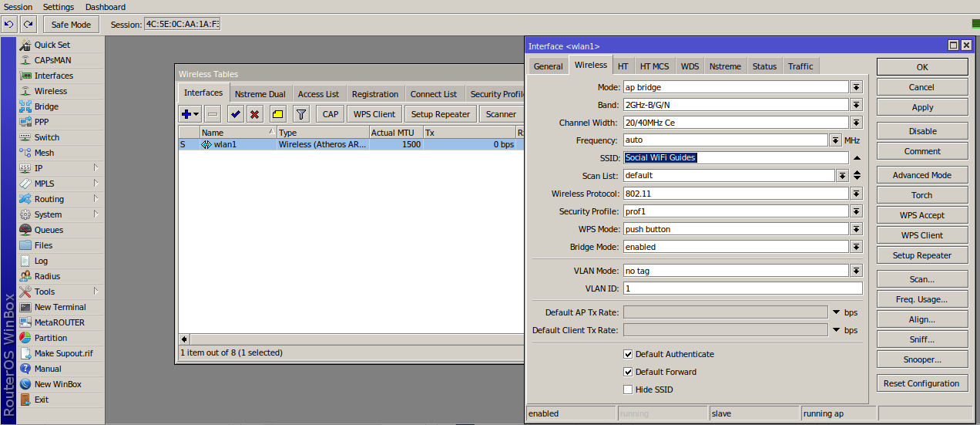Viewport: 980px width, 425px height.
Task: Switch to the HT MCS tab
Action: click(654, 66)
